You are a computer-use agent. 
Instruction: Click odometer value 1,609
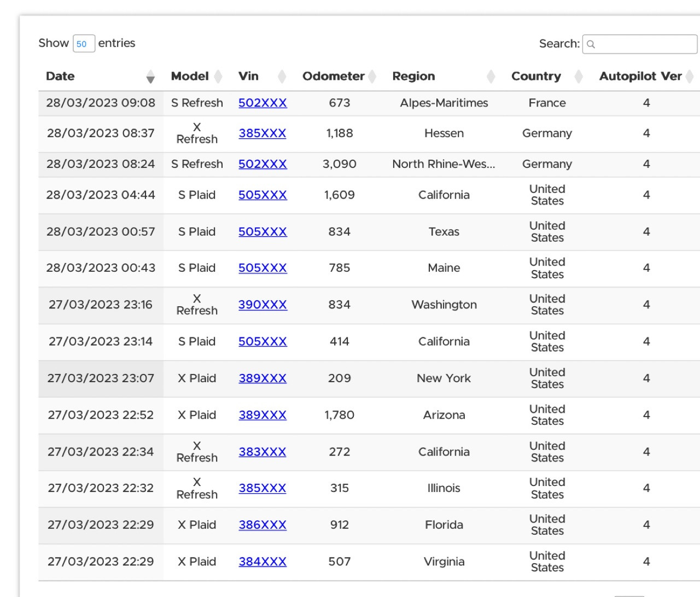pyautogui.click(x=340, y=195)
